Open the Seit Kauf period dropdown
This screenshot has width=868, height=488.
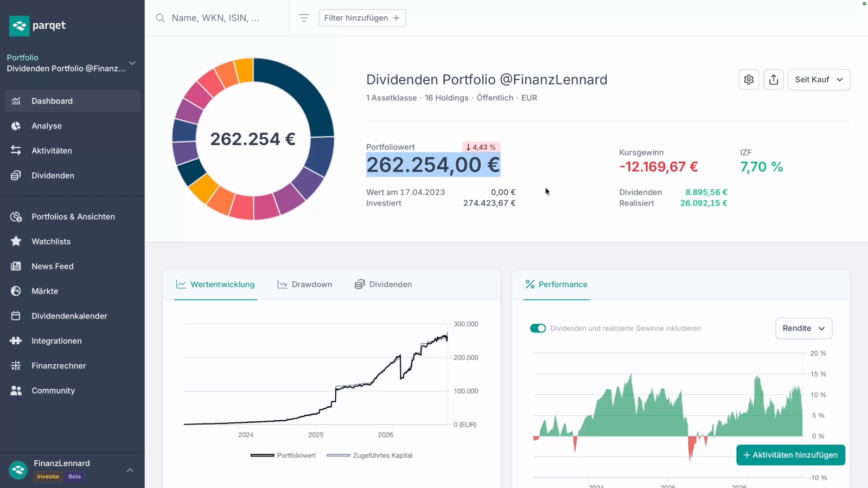tap(819, 80)
